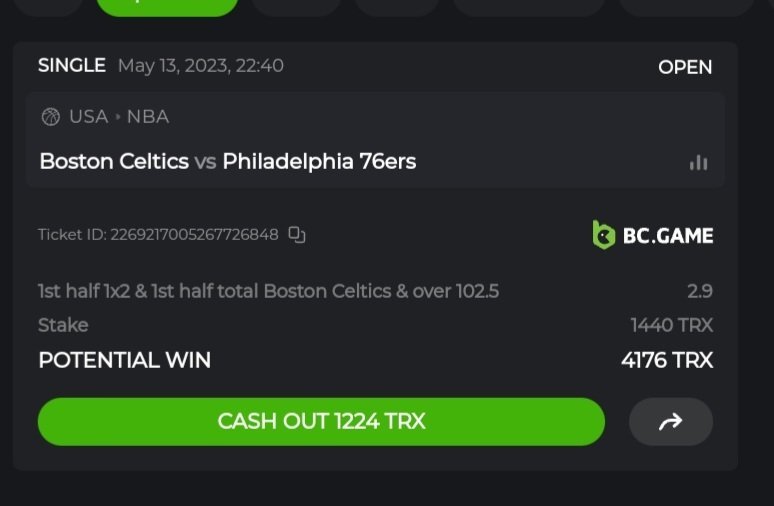This screenshot has width=774, height=506.
Task: Select the active green filter tab
Action: click(167, 5)
